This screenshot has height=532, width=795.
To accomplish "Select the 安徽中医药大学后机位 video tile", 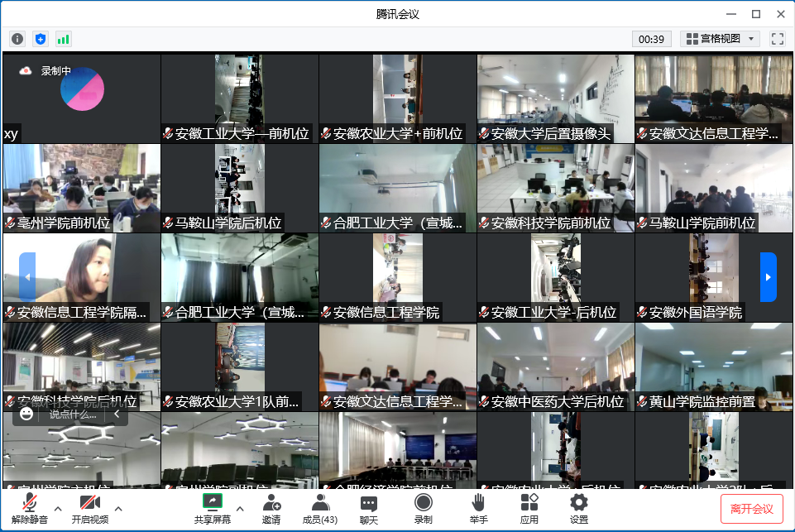I will pos(556,367).
